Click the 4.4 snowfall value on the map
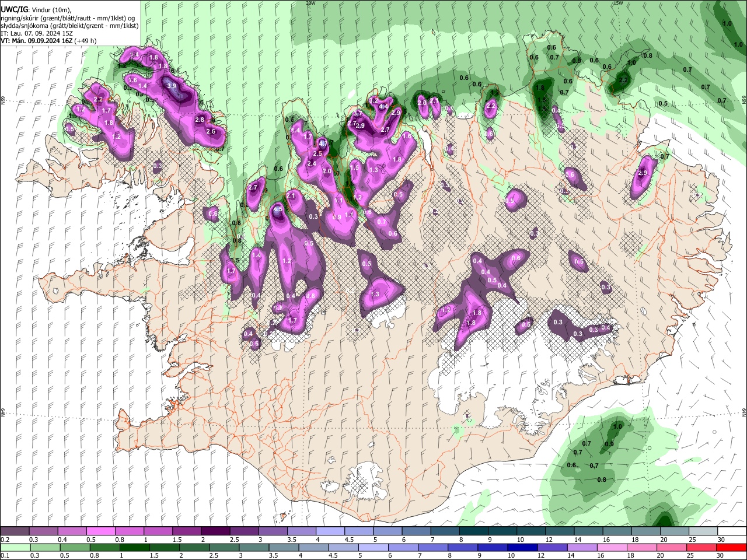Screen dimensions: 747x560 point(383,107)
